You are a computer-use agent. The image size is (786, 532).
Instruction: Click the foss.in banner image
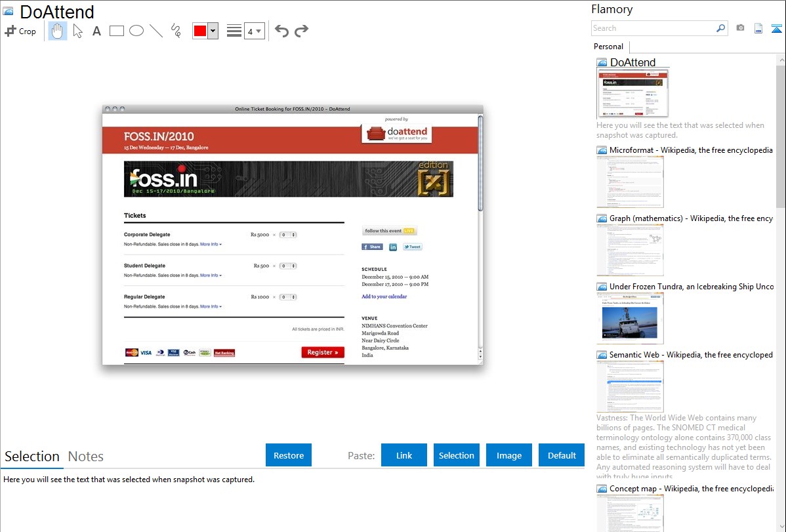288,179
